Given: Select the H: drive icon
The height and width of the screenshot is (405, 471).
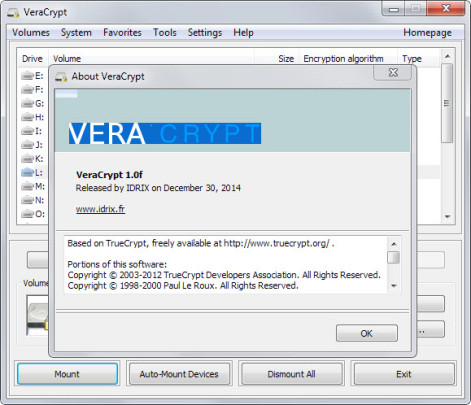Looking at the screenshot, I should pyautogui.click(x=27, y=117).
